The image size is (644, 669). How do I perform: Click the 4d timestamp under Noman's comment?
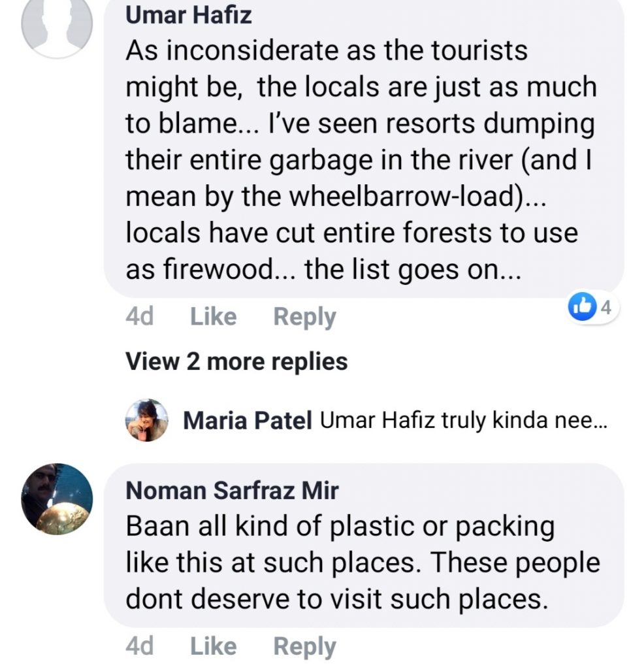tap(139, 646)
